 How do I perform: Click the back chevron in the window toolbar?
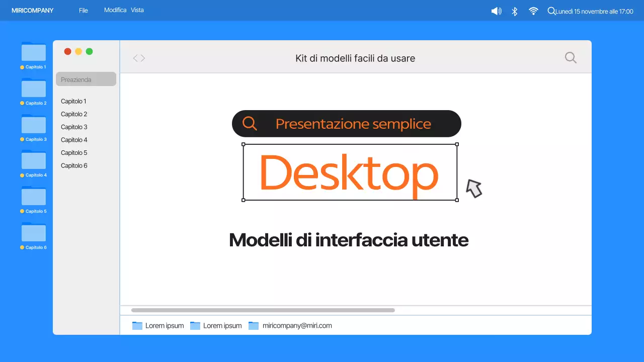click(135, 57)
